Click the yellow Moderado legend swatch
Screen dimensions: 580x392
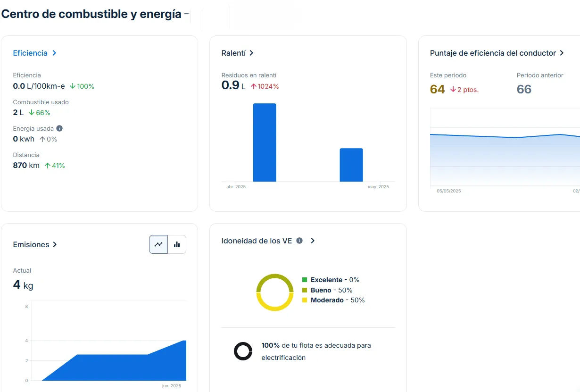305,300
